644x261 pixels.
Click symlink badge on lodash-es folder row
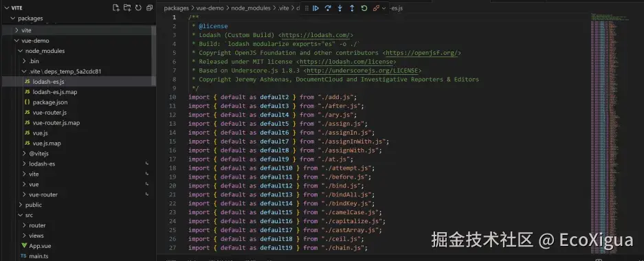pos(147,163)
